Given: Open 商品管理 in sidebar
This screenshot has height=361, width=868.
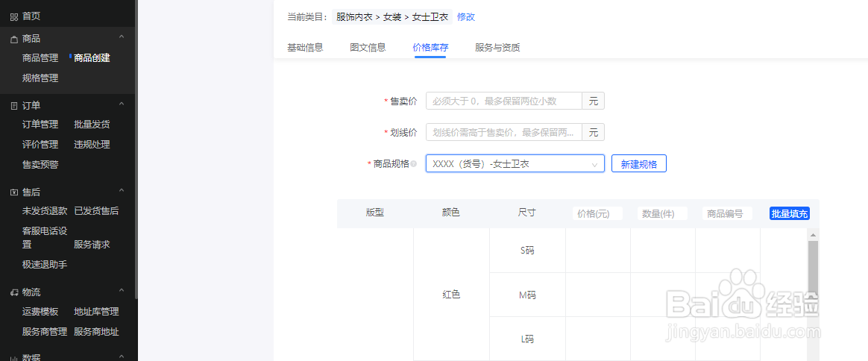Looking at the screenshot, I should pyautogui.click(x=40, y=58).
